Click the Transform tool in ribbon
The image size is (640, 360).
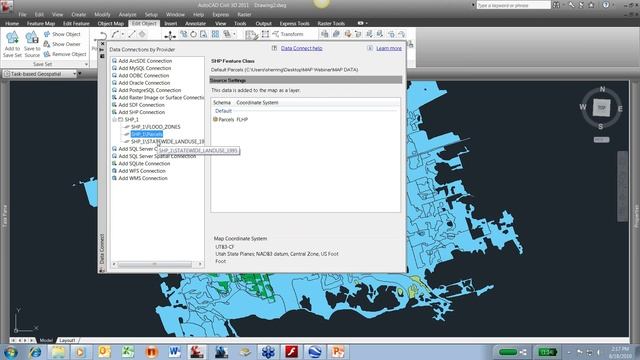pyautogui.click(x=288, y=34)
